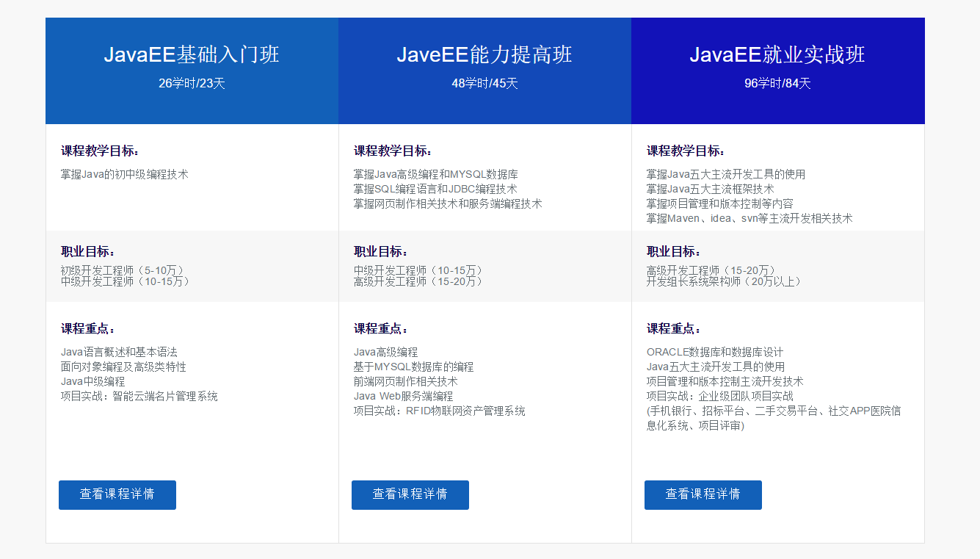Click 中级开发工程师（10-15万） in the 能力提高班 card
The image size is (980, 559).
click(x=421, y=270)
